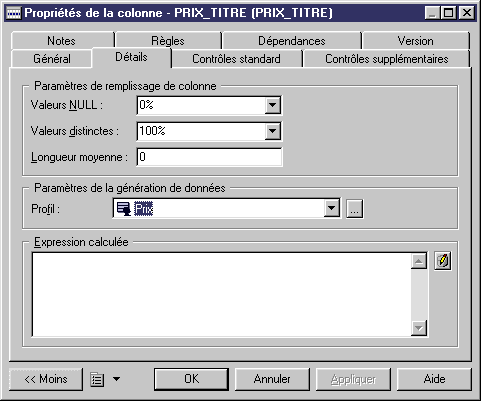Click the expression box scroll down arrow
This screenshot has height=401, width=481.
[x=419, y=328]
